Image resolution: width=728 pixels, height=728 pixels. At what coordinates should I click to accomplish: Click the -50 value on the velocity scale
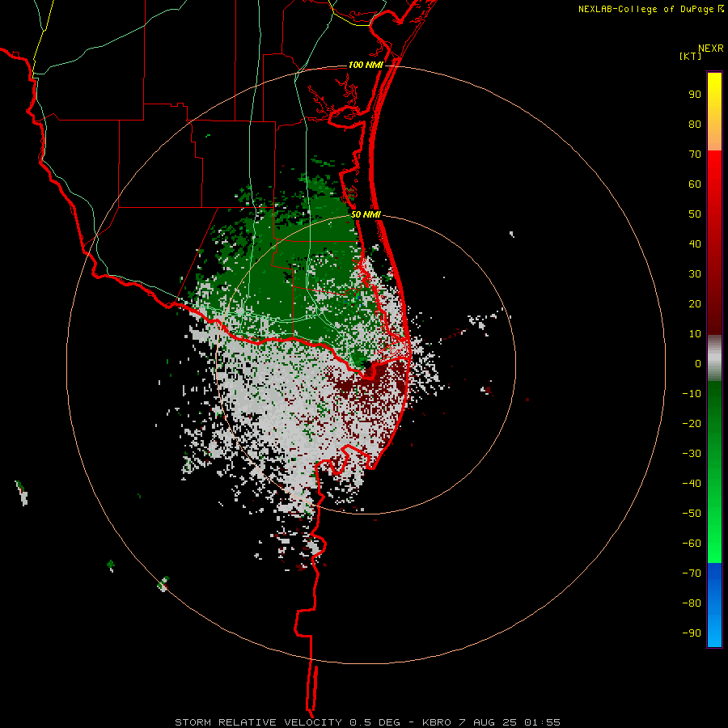[692, 514]
